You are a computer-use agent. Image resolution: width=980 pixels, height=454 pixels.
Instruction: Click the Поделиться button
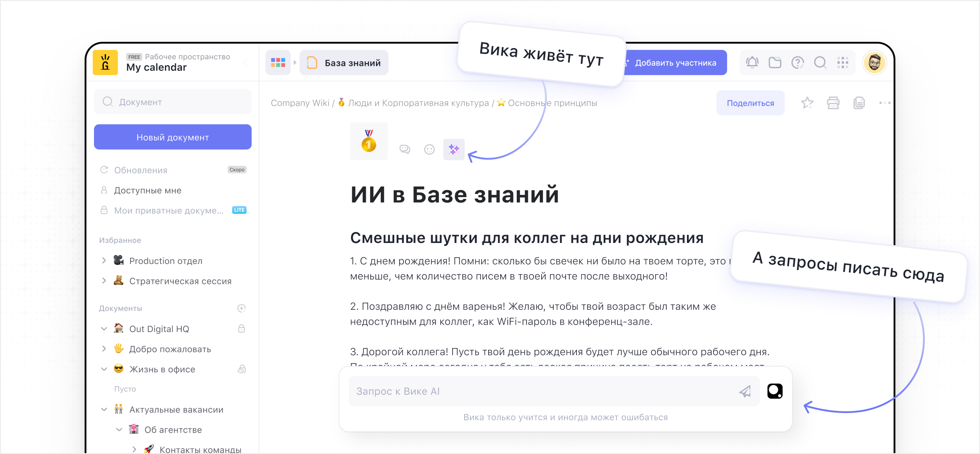pyautogui.click(x=750, y=103)
